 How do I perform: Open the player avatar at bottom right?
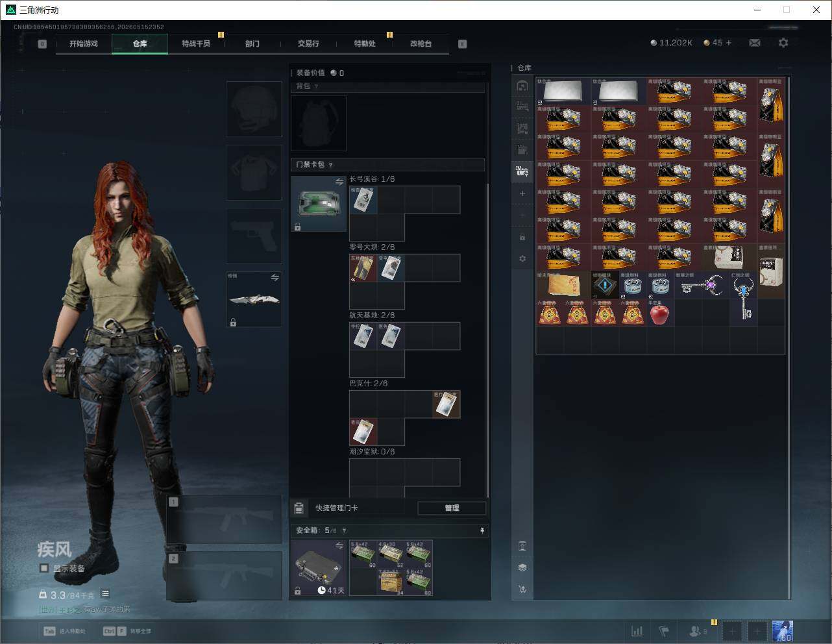(783, 631)
